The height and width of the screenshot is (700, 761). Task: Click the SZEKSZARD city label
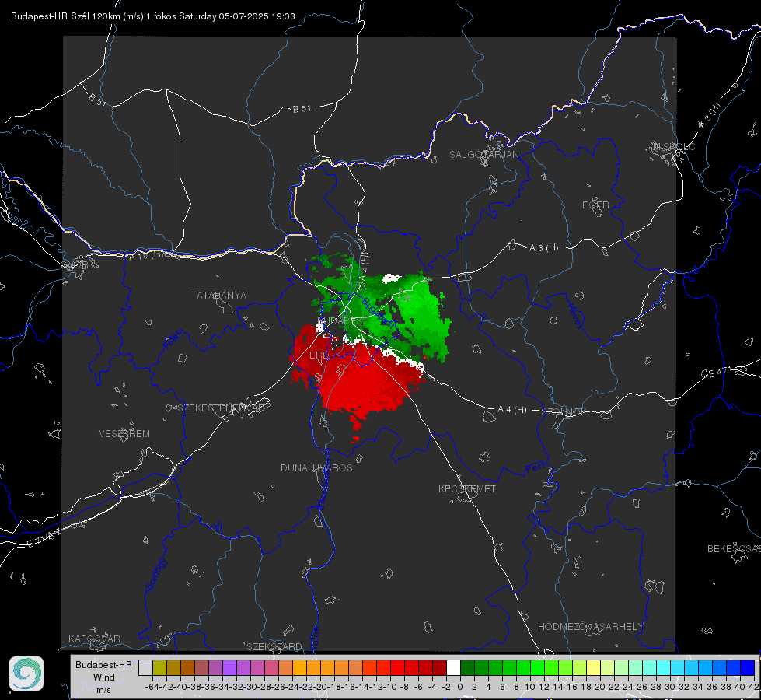(x=274, y=646)
